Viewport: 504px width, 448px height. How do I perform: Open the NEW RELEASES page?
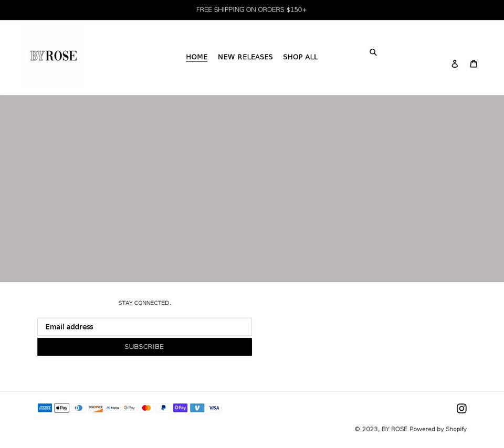(x=245, y=57)
